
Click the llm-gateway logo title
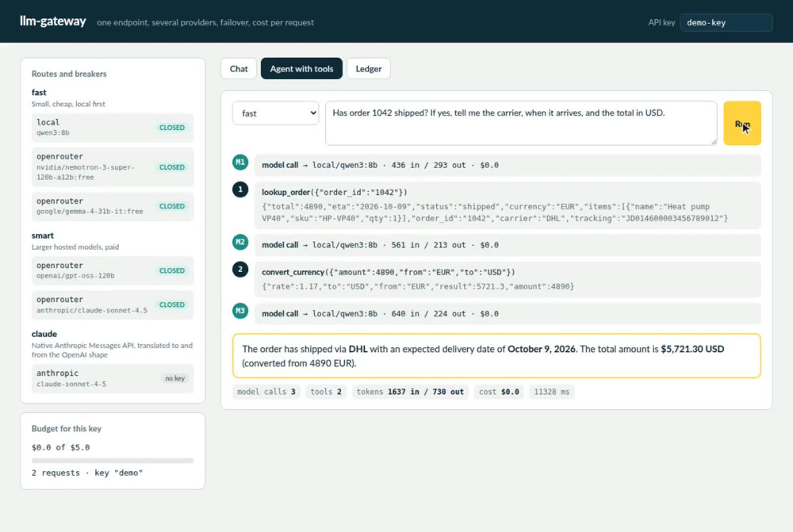coord(52,21)
